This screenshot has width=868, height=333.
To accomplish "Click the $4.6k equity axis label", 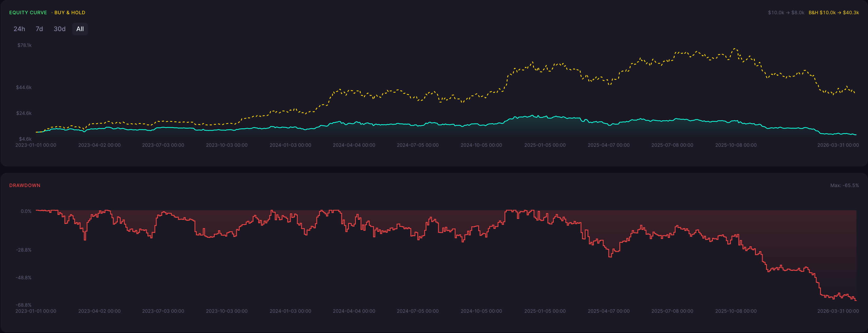I will pyautogui.click(x=25, y=139).
